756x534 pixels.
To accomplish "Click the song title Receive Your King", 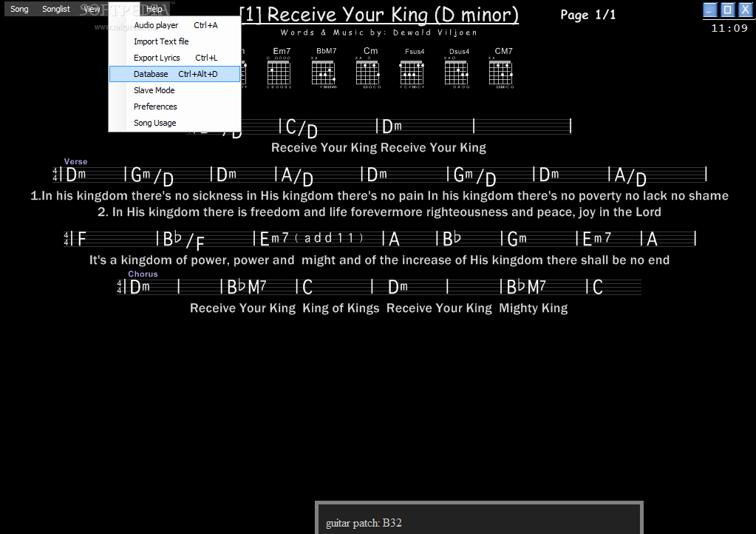I will pyautogui.click(x=379, y=15).
